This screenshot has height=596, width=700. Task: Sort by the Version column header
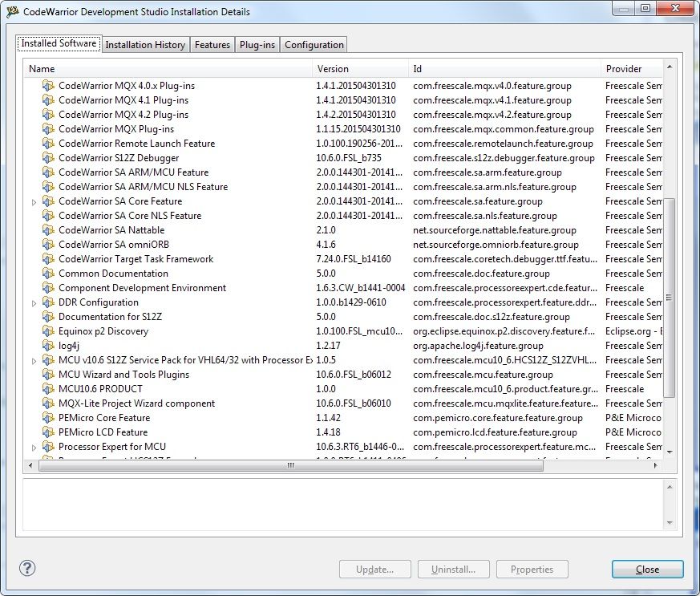[x=360, y=69]
